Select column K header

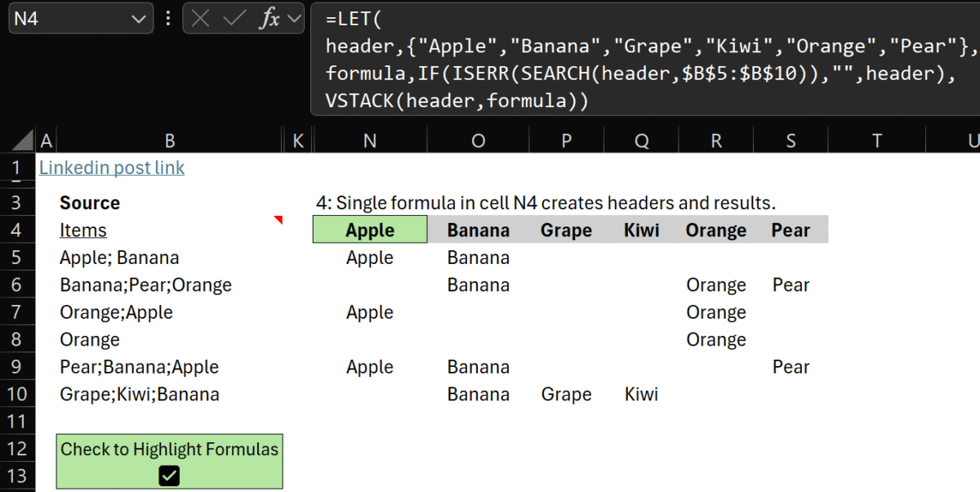coord(298,141)
